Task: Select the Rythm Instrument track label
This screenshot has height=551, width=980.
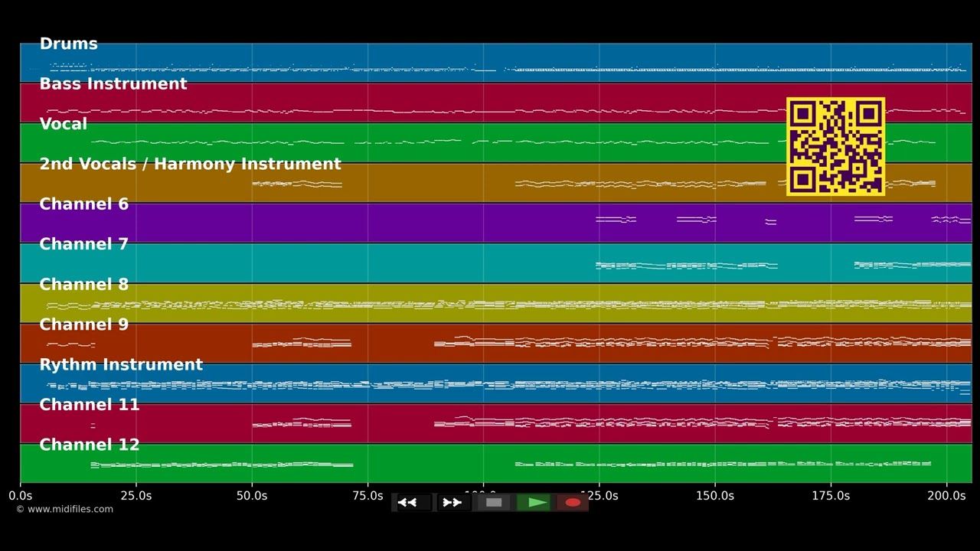Action: (x=121, y=365)
